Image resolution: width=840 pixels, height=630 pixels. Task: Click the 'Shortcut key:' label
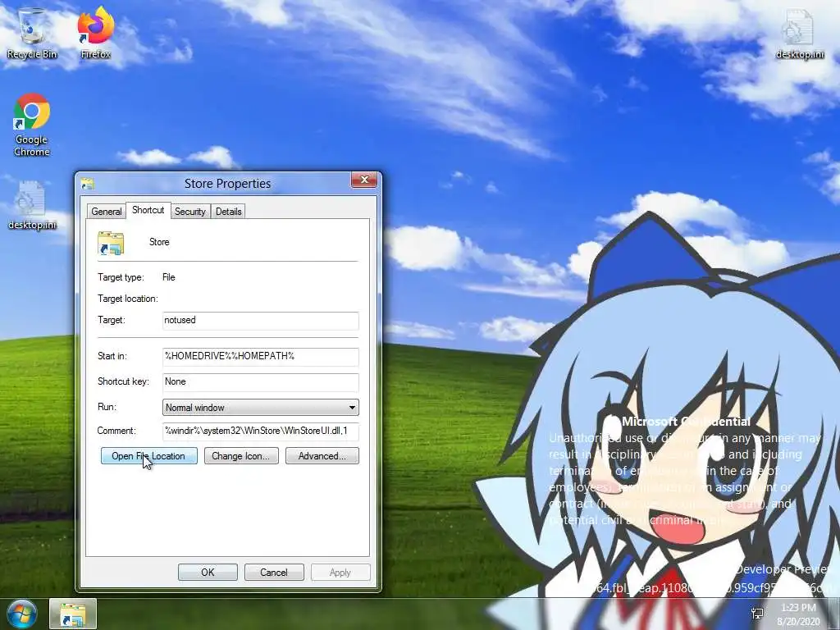point(123,381)
